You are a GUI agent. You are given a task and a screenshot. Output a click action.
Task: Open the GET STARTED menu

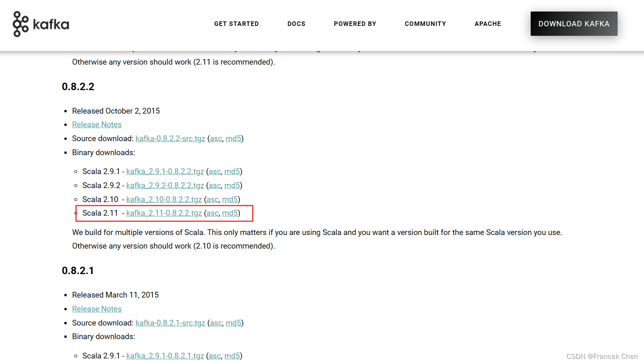pos(237,24)
